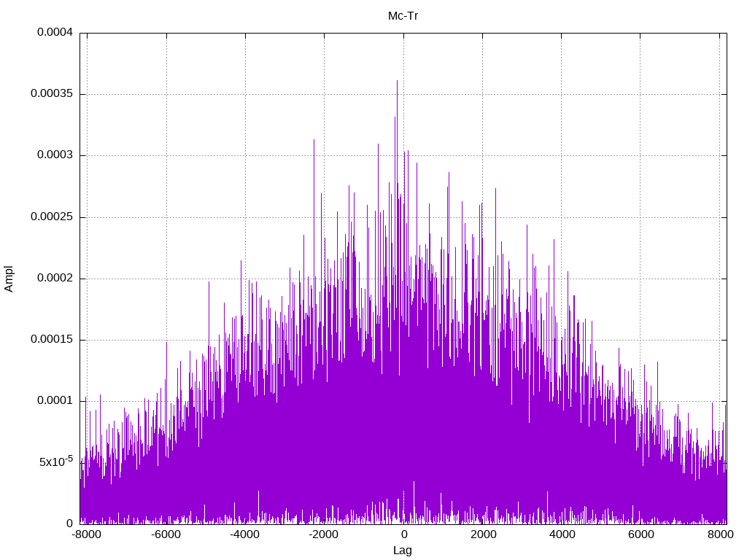Select the 0.00015 y-axis tick label
Viewport: 747px width, 560px height.
click(52, 340)
